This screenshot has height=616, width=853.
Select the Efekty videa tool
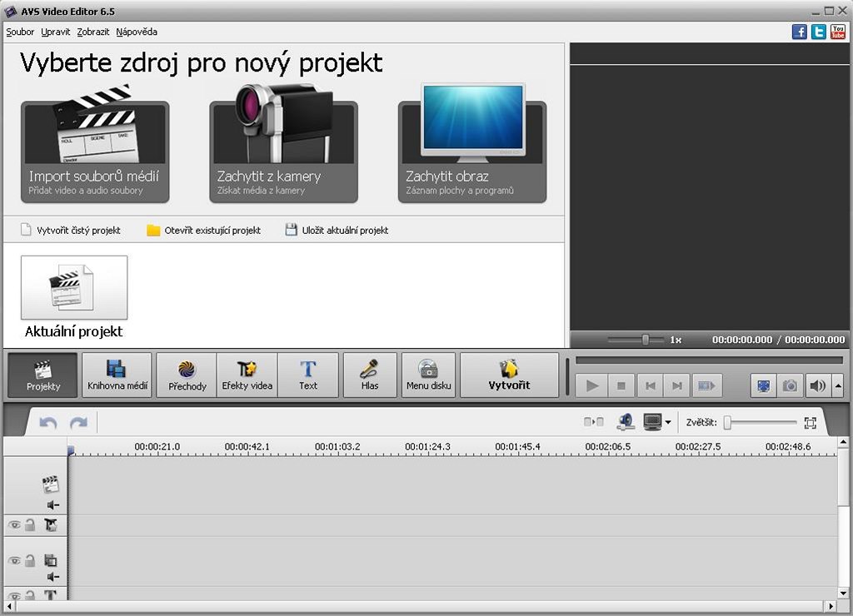247,375
